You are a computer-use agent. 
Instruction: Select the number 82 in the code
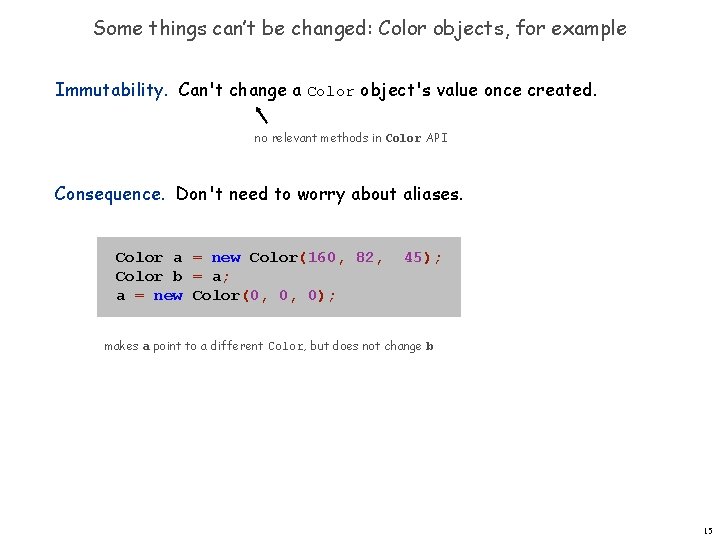[365, 257]
